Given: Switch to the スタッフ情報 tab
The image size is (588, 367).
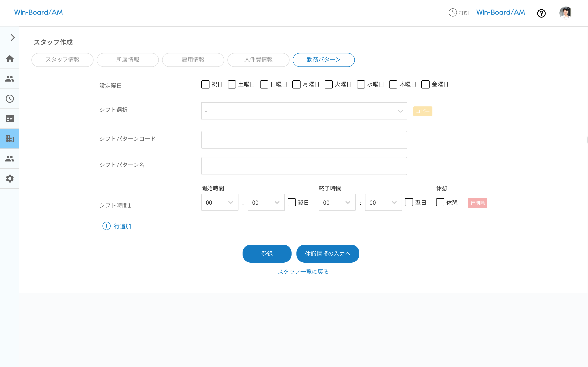Looking at the screenshot, I should [x=62, y=60].
